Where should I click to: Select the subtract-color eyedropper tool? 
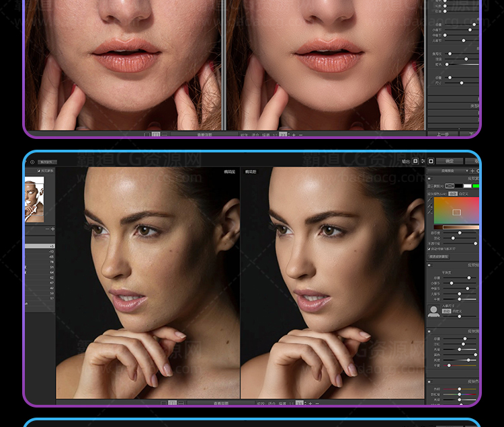[430, 212]
